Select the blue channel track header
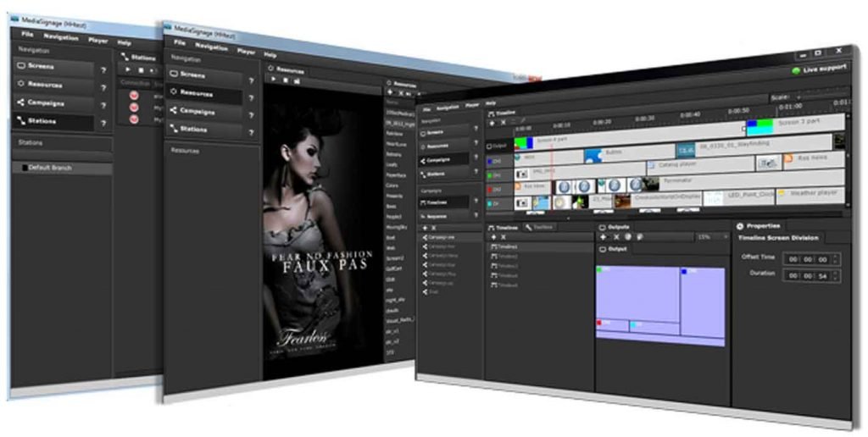Image resolution: width=868 pixels, height=437 pixels. coord(498,161)
